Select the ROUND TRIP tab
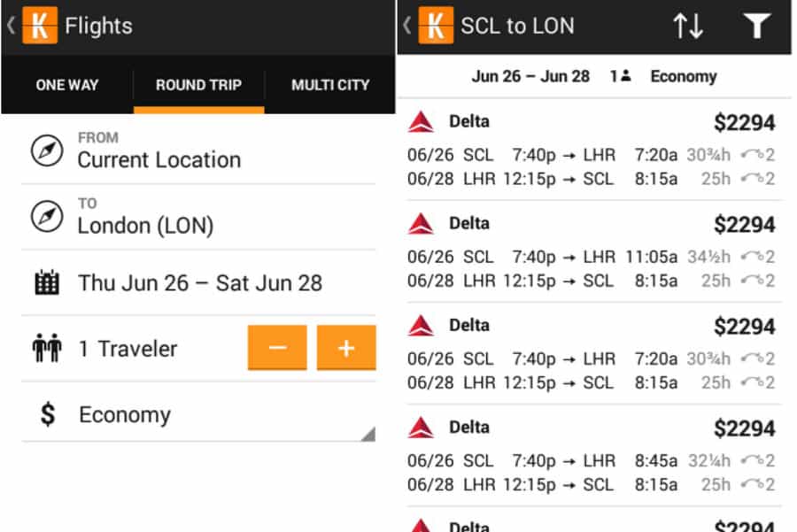This screenshot has width=797, height=532. click(198, 85)
